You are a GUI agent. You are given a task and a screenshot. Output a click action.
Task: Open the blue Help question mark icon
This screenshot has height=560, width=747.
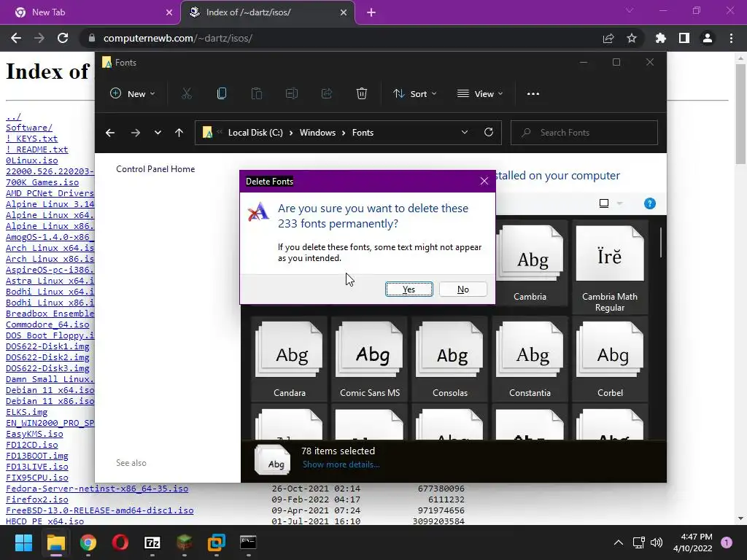649,203
